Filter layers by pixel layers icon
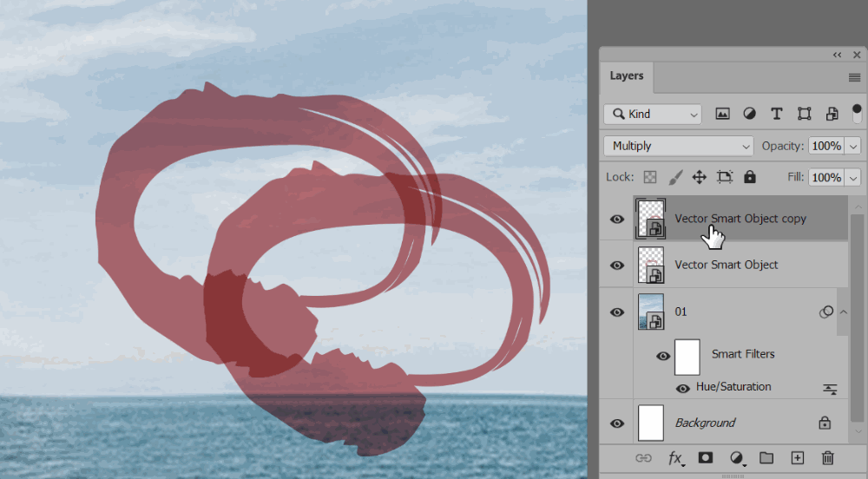868x479 pixels. [x=722, y=114]
